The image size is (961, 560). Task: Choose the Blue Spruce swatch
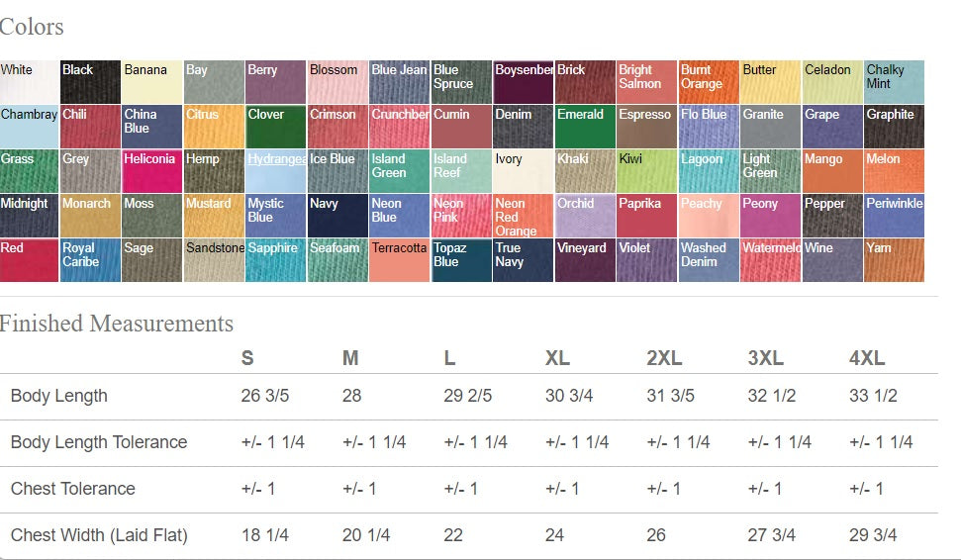[x=461, y=82]
